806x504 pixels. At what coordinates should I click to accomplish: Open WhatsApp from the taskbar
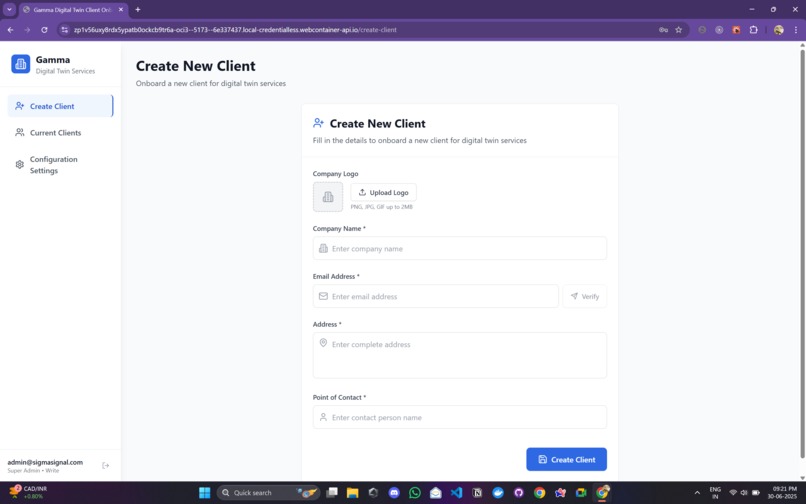pyautogui.click(x=415, y=493)
